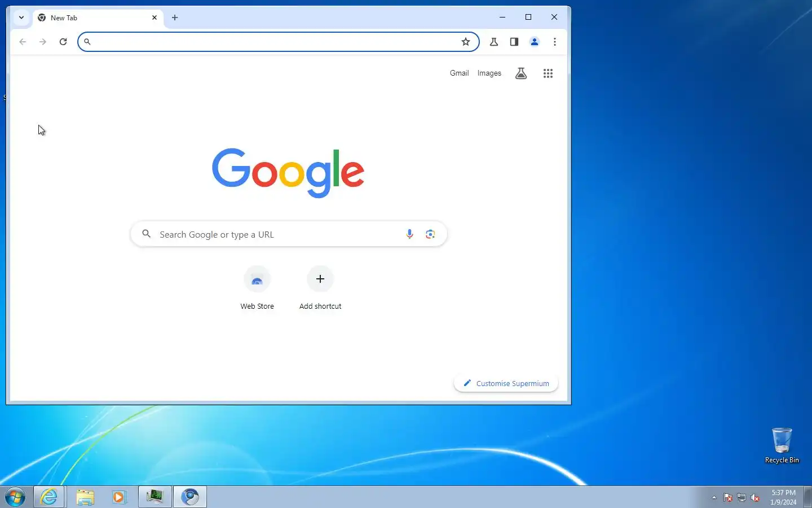Open a new tab with plus button
Image resolution: width=812 pixels, height=508 pixels.
[175, 17]
